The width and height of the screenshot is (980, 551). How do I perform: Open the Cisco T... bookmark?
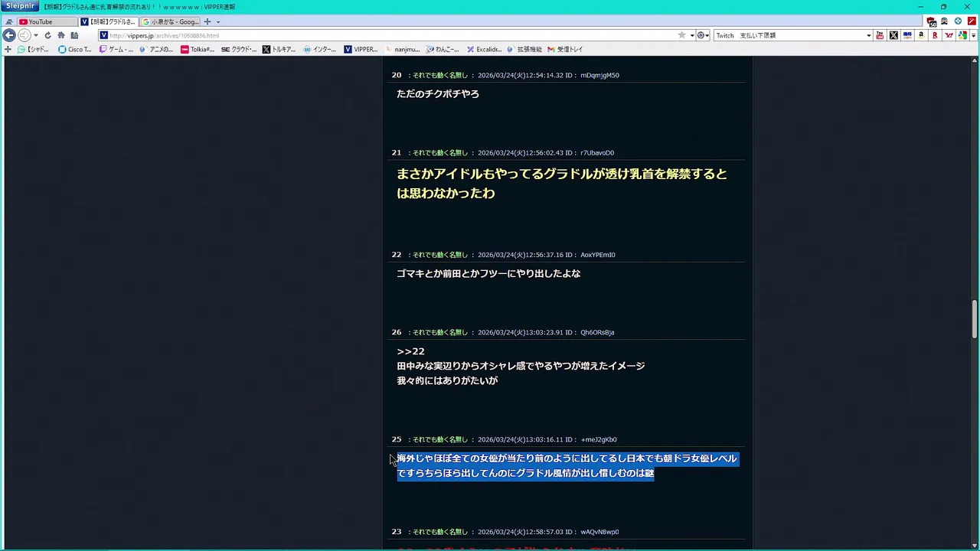(75, 49)
